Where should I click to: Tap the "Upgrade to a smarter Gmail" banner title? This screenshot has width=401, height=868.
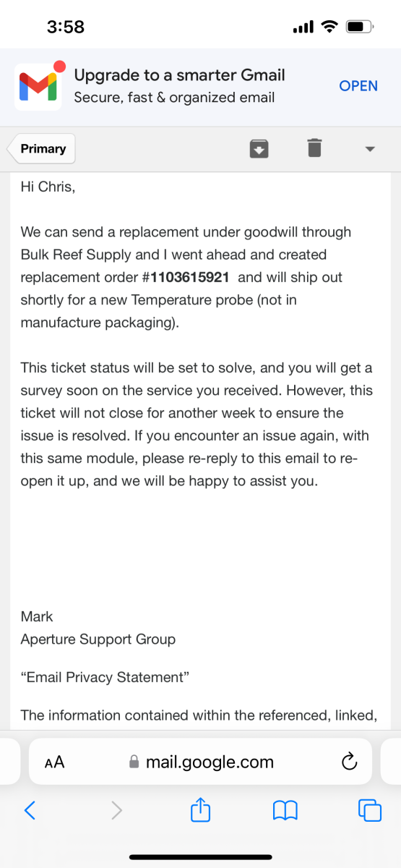pos(180,75)
